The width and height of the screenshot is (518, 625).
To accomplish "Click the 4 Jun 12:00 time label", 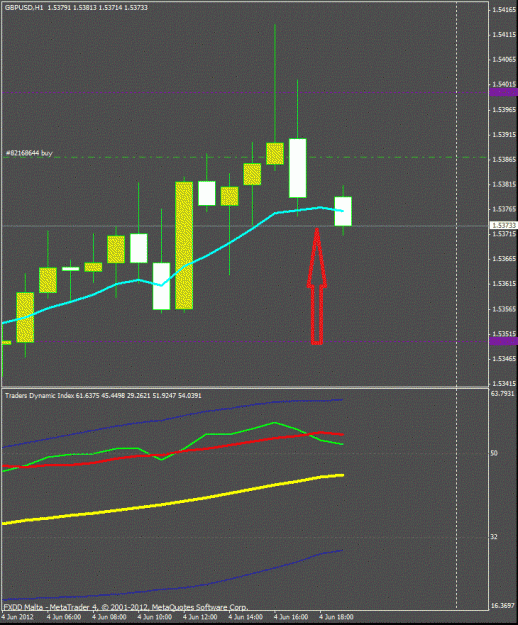I will pos(200,617).
